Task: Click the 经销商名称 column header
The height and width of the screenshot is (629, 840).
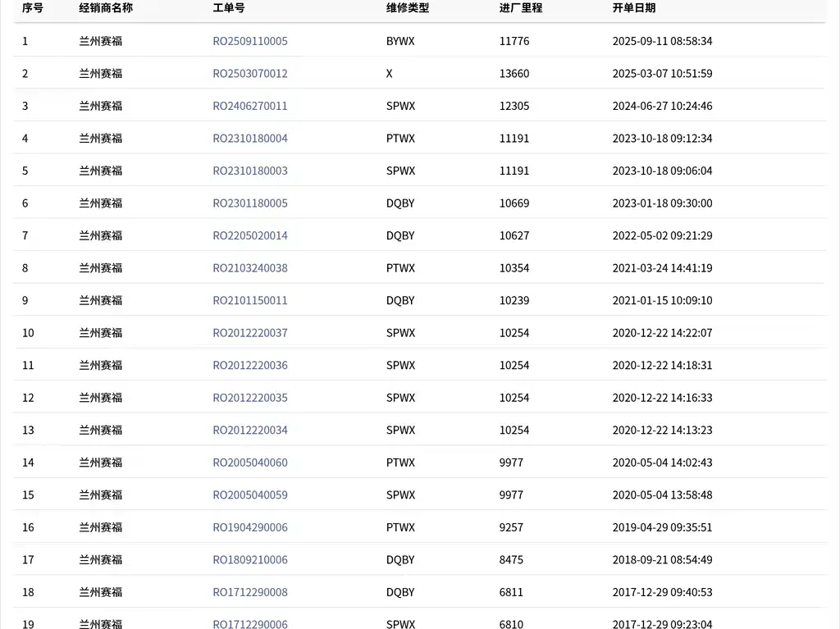Action: [106, 8]
